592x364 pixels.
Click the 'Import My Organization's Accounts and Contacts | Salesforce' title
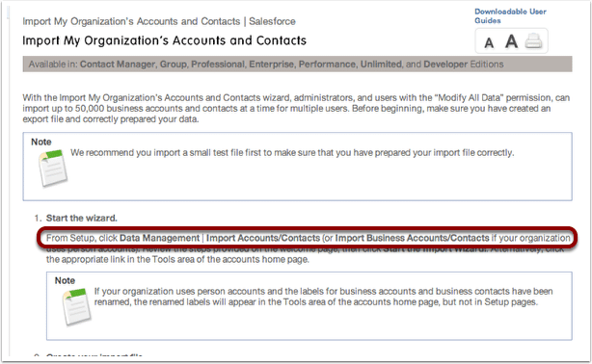[x=158, y=21]
